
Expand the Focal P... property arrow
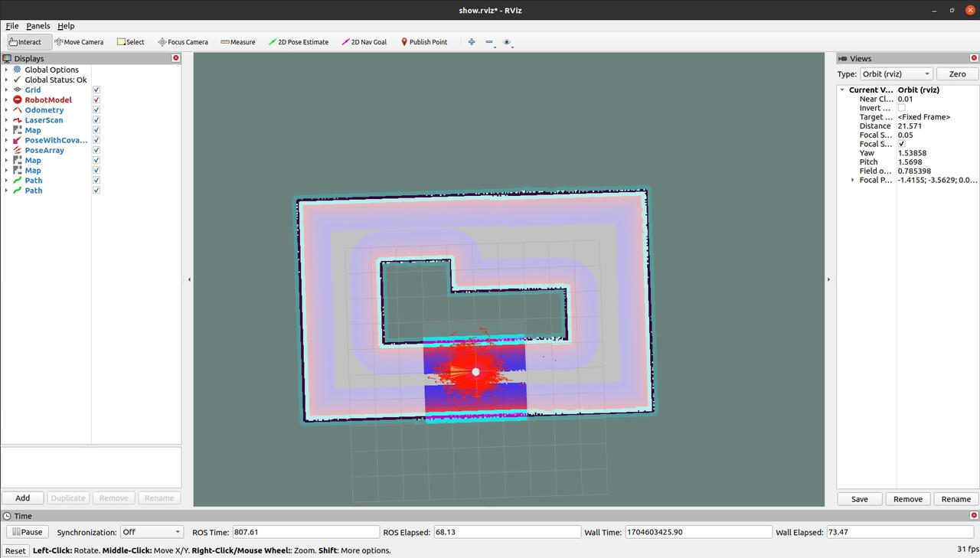pos(853,180)
